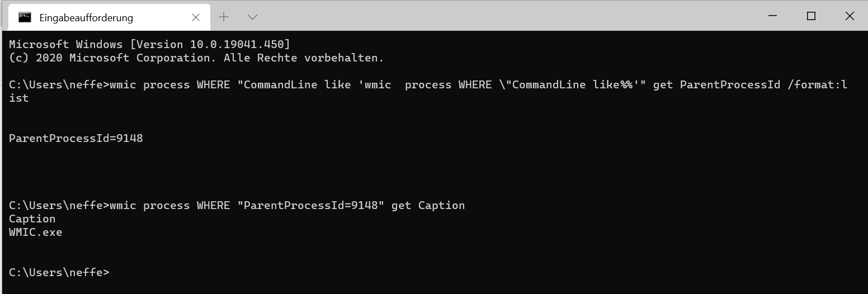
Task: Click the Microsoft Windows version line
Action: coord(150,44)
